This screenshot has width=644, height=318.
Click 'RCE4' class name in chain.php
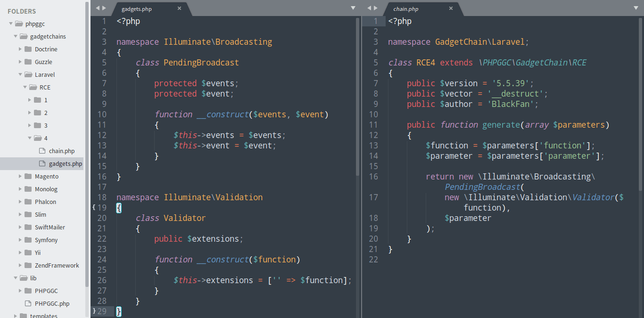click(x=426, y=62)
